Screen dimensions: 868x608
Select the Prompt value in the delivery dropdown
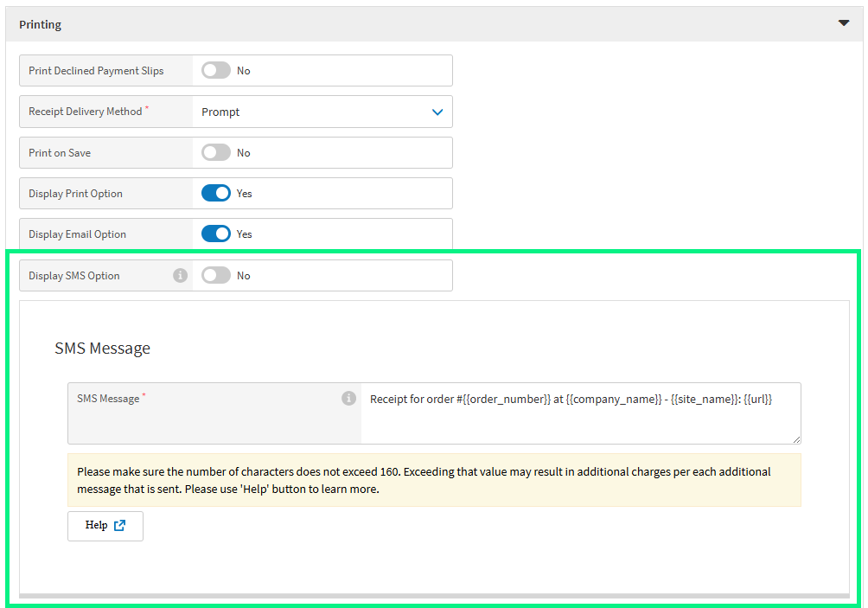(x=220, y=112)
